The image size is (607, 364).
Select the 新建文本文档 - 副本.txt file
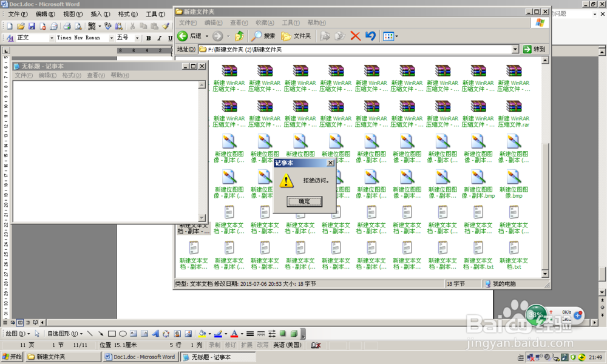(x=478, y=255)
